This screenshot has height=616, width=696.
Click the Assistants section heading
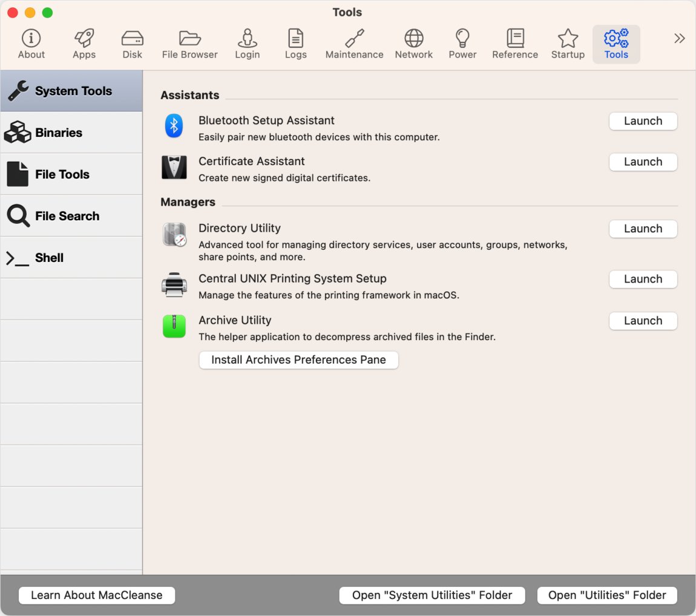[189, 95]
